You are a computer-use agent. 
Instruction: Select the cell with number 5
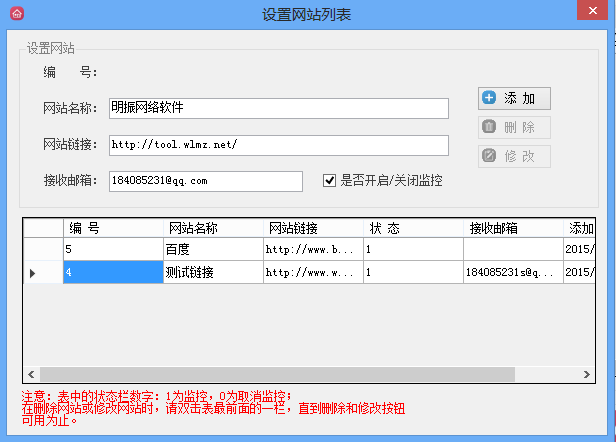(113, 249)
